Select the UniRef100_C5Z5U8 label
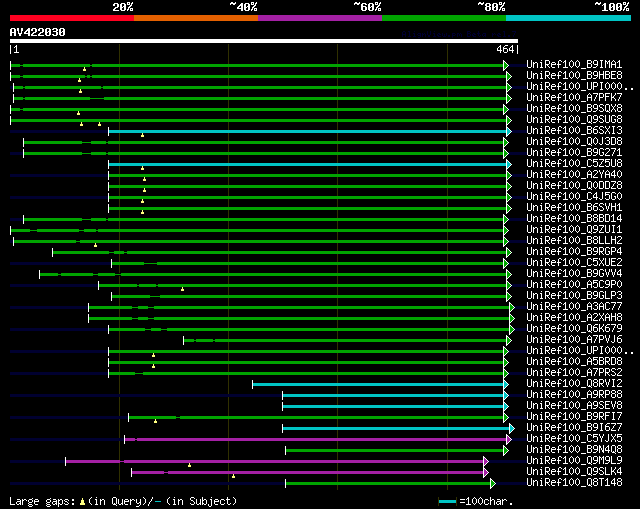This screenshot has width=640, height=509. click(574, 164)
